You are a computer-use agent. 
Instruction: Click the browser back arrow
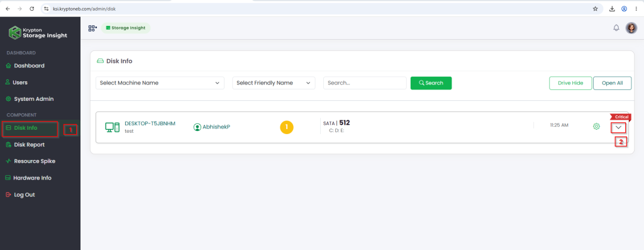(x=8, y=9)
